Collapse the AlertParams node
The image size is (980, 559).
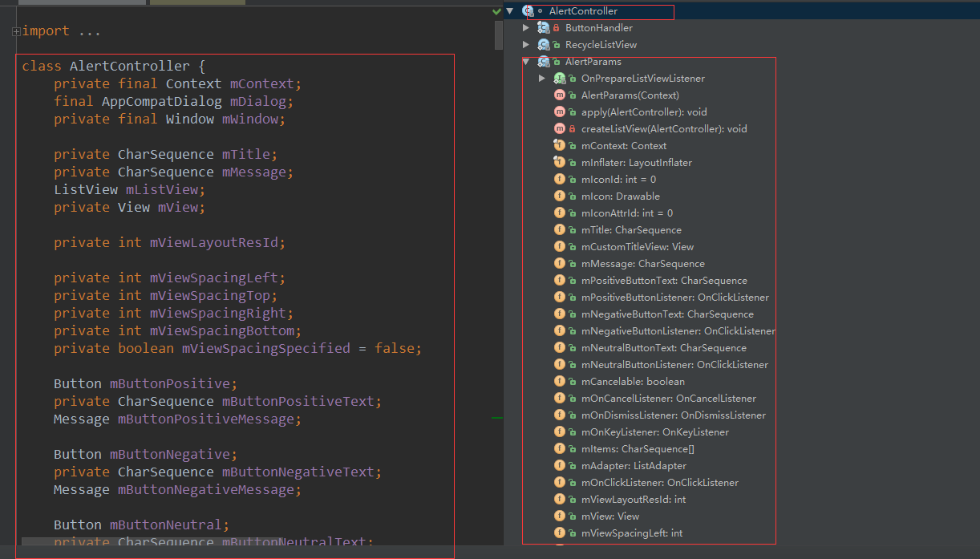[526, 62]
